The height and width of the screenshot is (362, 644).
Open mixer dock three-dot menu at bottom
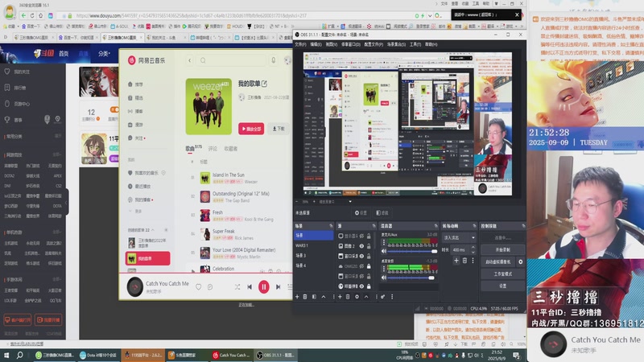click(x=392, y=297)
